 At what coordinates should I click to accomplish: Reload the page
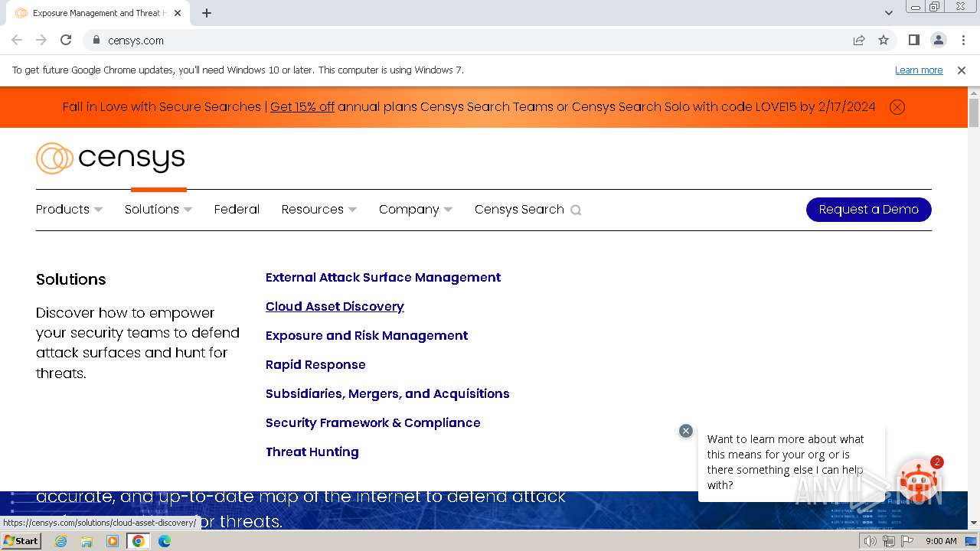pos(66,40)
